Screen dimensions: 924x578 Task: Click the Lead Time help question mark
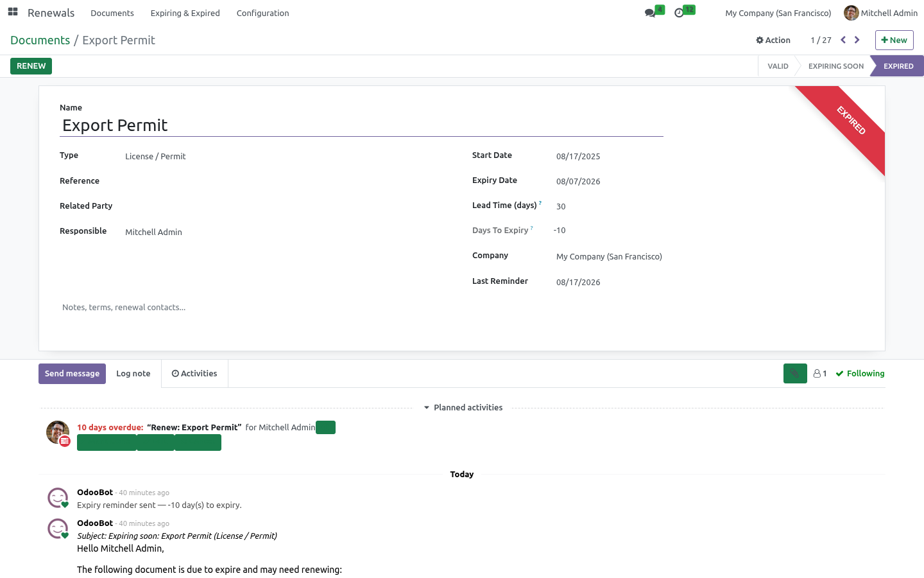pos(540,203)
